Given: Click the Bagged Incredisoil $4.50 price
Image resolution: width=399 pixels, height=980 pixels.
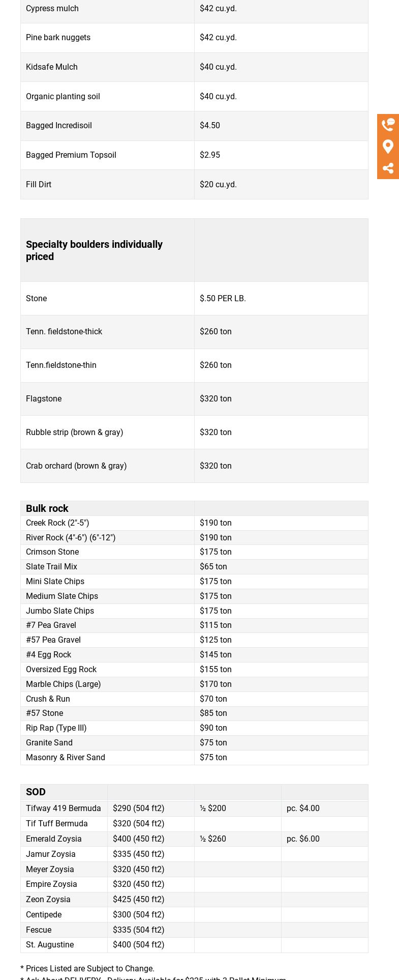Looking at the screenshot, I should 210,125.
